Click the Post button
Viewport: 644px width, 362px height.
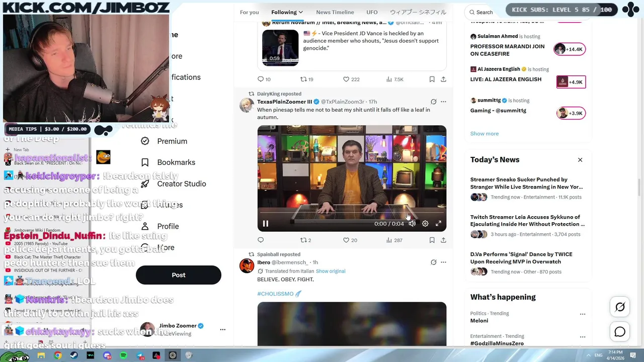pyautogui.click(x=179, y=275)
